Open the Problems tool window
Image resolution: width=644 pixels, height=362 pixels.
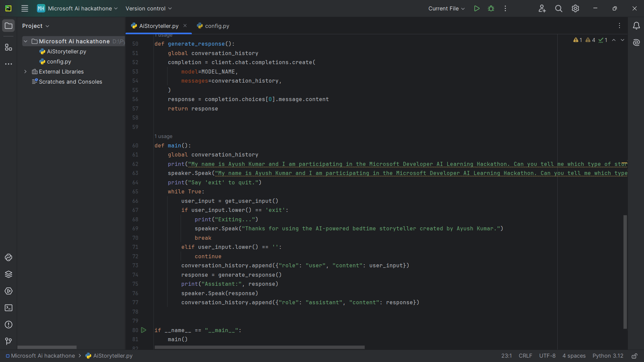pos(8,325)
